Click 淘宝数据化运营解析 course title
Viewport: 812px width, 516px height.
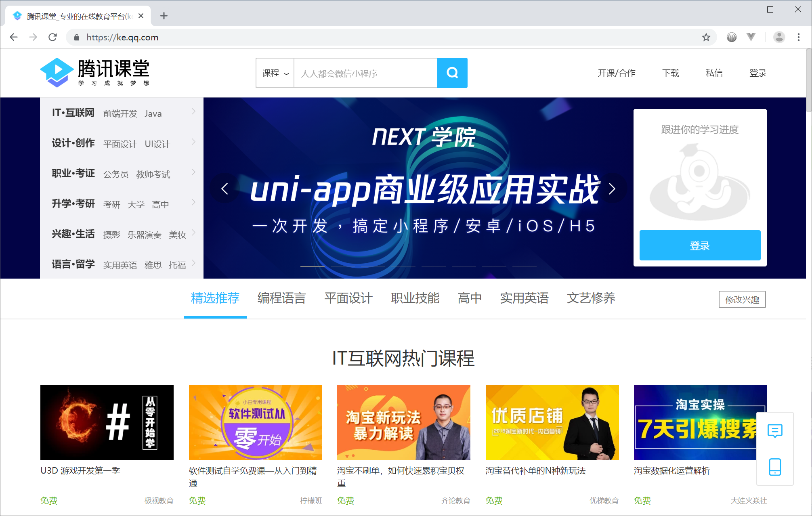point(672,471)
